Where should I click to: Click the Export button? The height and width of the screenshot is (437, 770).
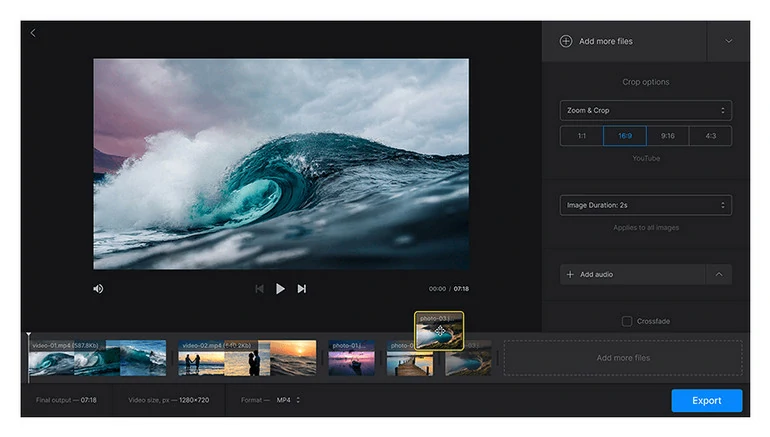[707, 401]
